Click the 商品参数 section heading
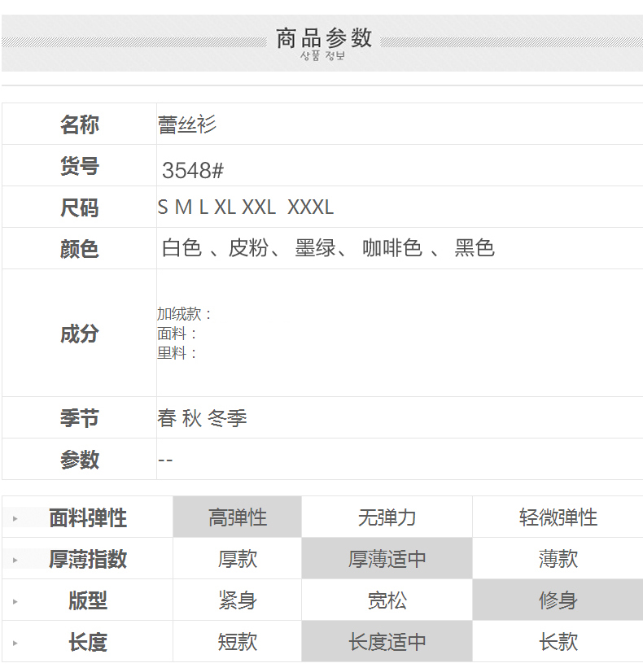 pyautogui.click(x=323, y=38)
